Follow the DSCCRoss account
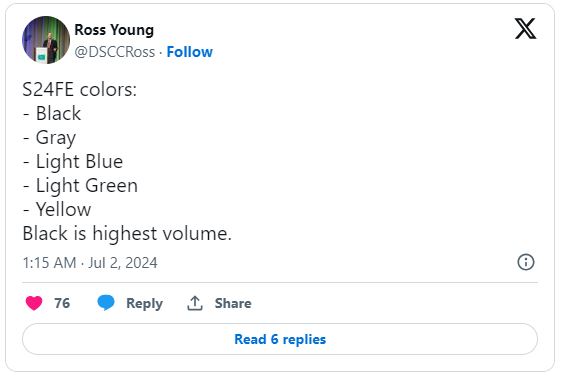The width and height of the screenshot is (561, 376). click(190, 52)
